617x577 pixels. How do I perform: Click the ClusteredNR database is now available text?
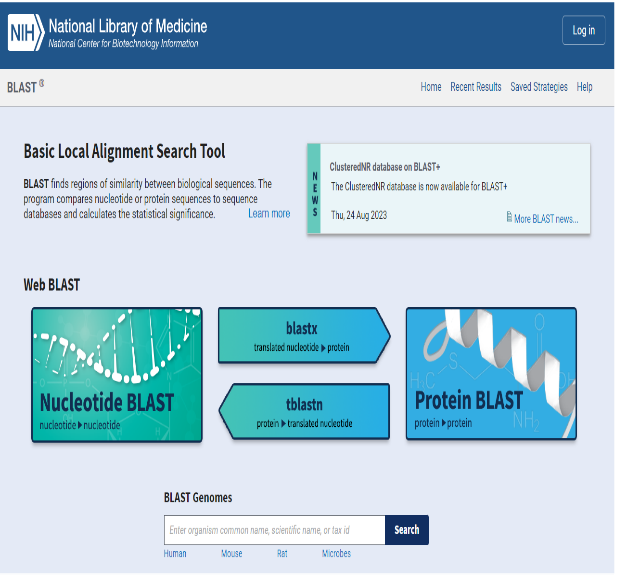(419, 186)
